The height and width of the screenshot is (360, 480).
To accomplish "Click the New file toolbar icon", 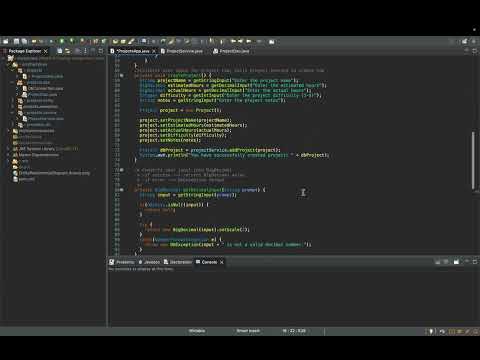I will point(6,41).
